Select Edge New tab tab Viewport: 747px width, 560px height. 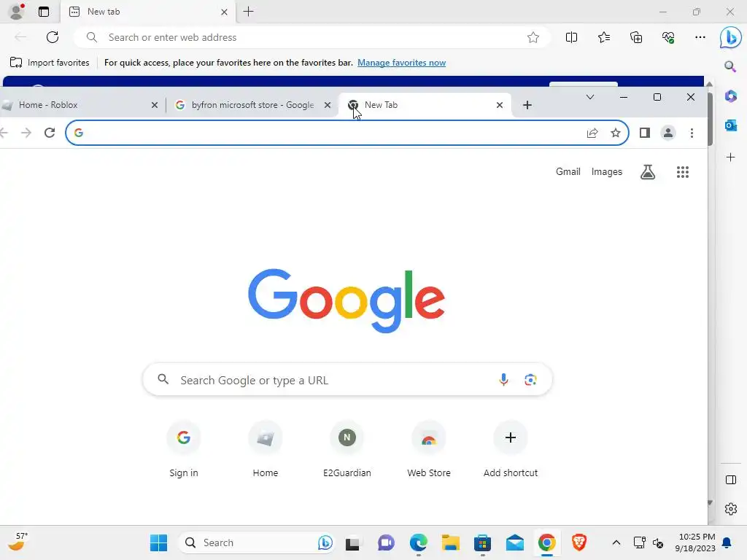click(147, 12)
